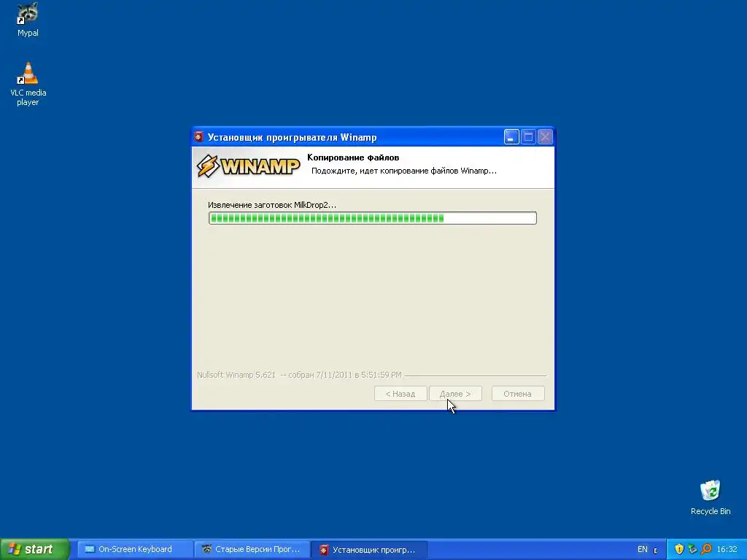Select the VLC media player desktop icon
The height and width of the screenshot is (560, 747).
28,85
